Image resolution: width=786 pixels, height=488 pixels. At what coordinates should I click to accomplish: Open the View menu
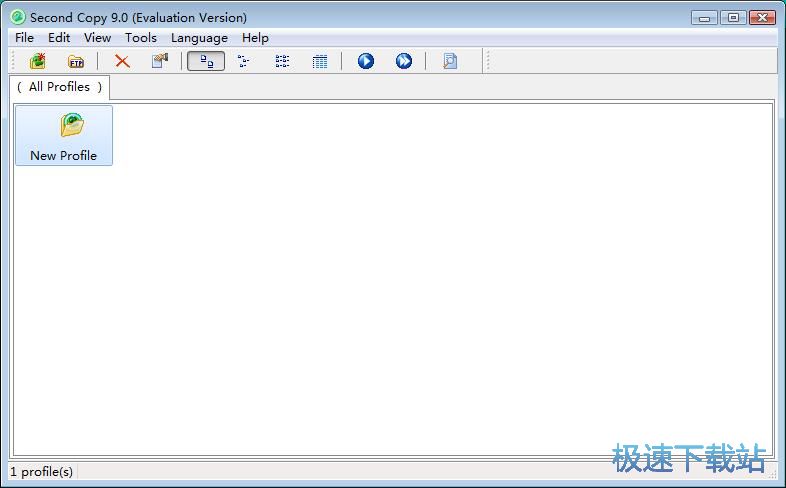tap(97, 38)
